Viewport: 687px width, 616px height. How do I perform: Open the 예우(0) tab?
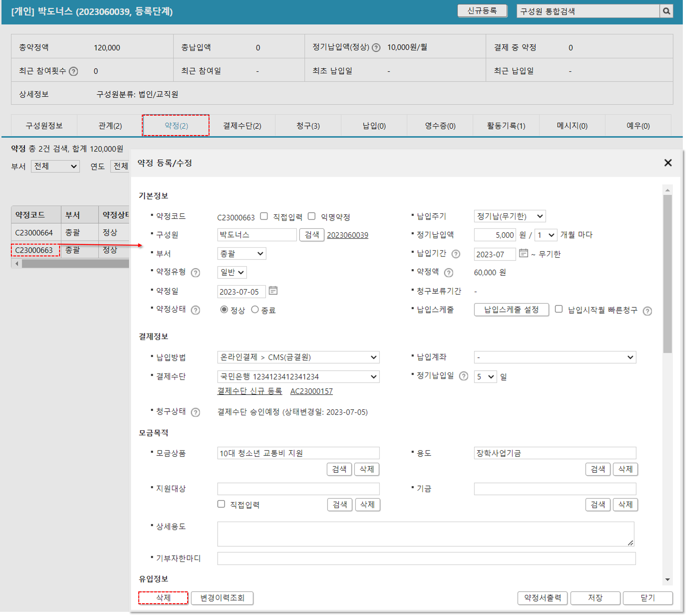click(x=638, y=126)
